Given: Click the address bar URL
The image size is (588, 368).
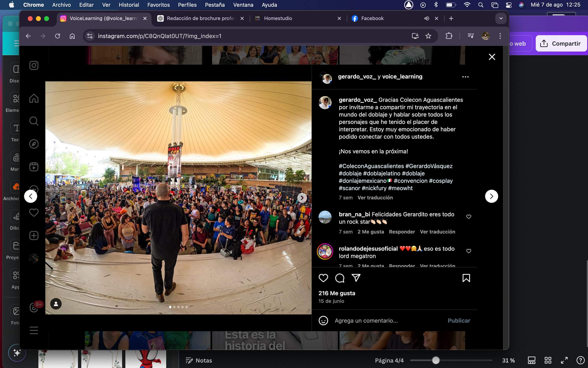Looking at the screenshot, I should coord(160,36).
